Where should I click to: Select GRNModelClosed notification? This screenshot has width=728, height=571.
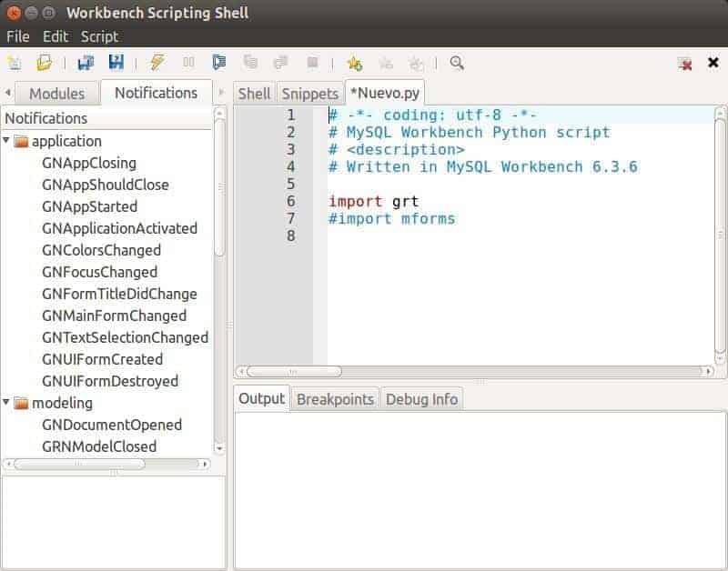coord(99,446)
